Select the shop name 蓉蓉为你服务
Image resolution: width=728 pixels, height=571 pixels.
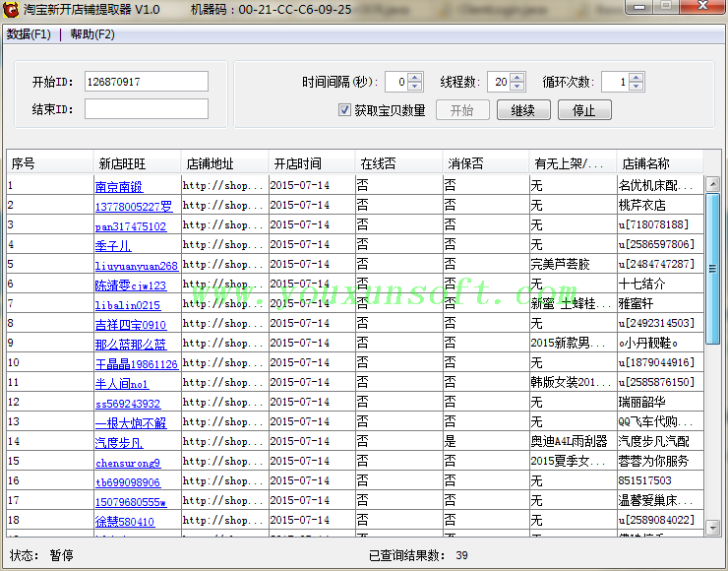pyautogui.click(x=653, y=461)
